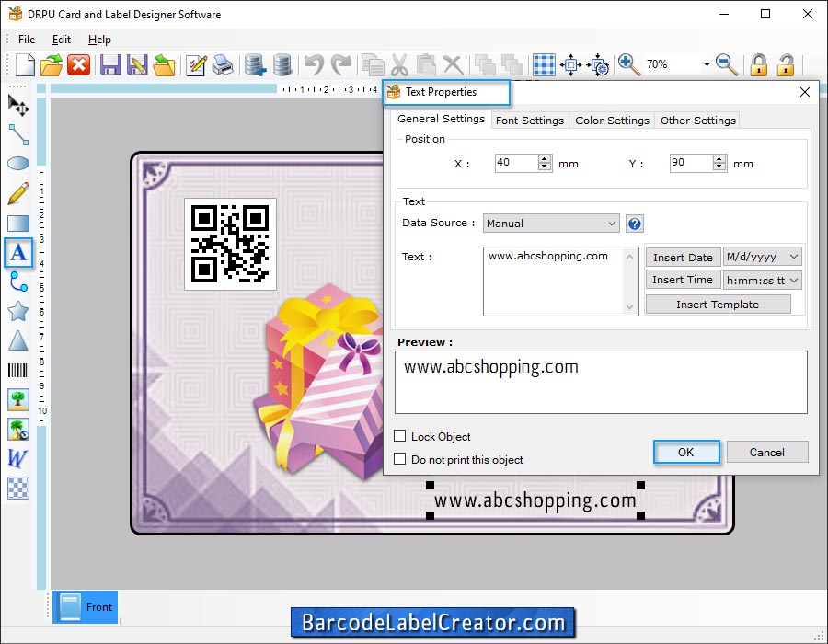Click OK in Text Properties
The height and width of the screenshot is (644, 828).
tap(686, 453)
